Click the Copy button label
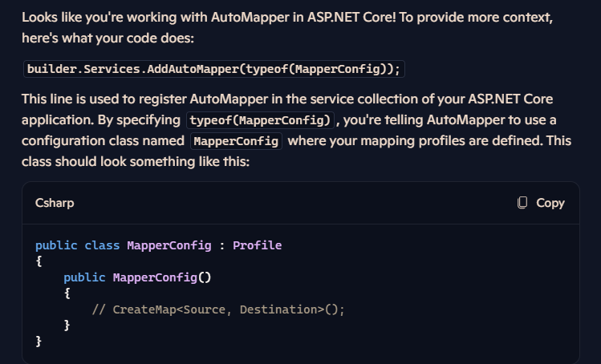 (550, 203)
